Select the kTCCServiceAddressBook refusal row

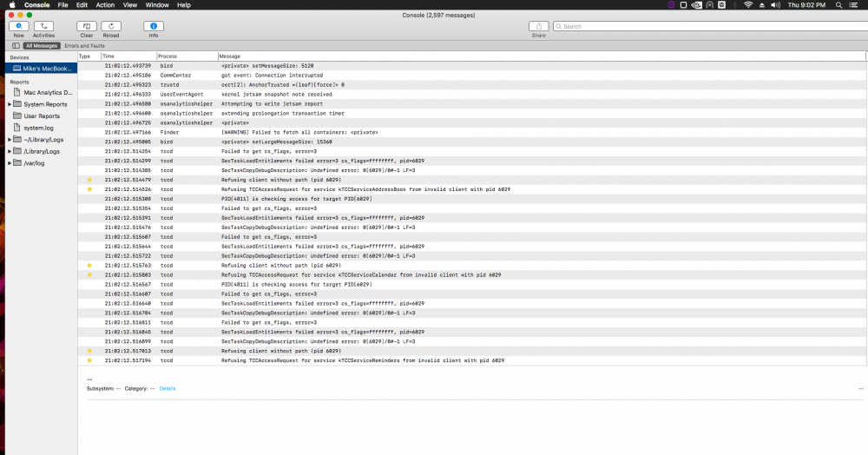[472, 189]
